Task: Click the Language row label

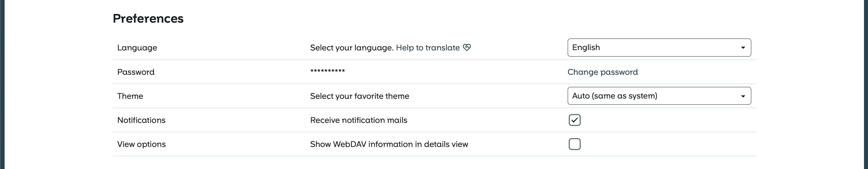Action: click(137, 48)
